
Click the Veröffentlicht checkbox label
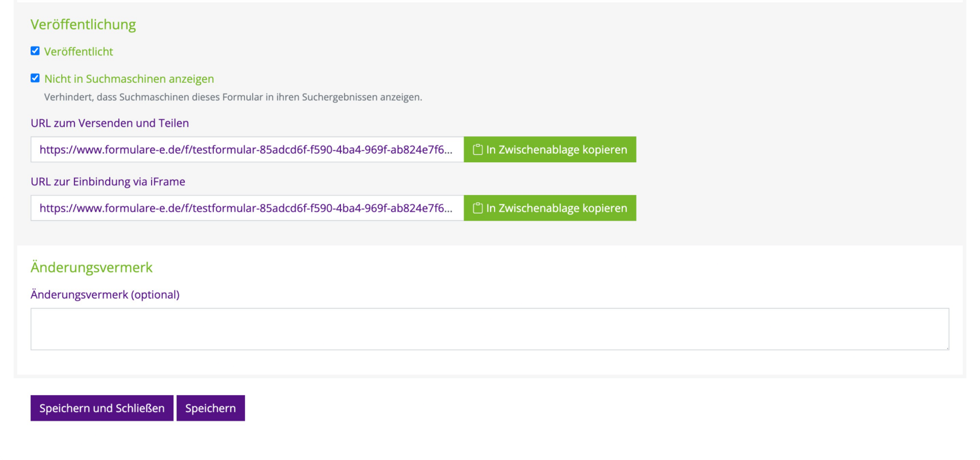tap(78, 51)
